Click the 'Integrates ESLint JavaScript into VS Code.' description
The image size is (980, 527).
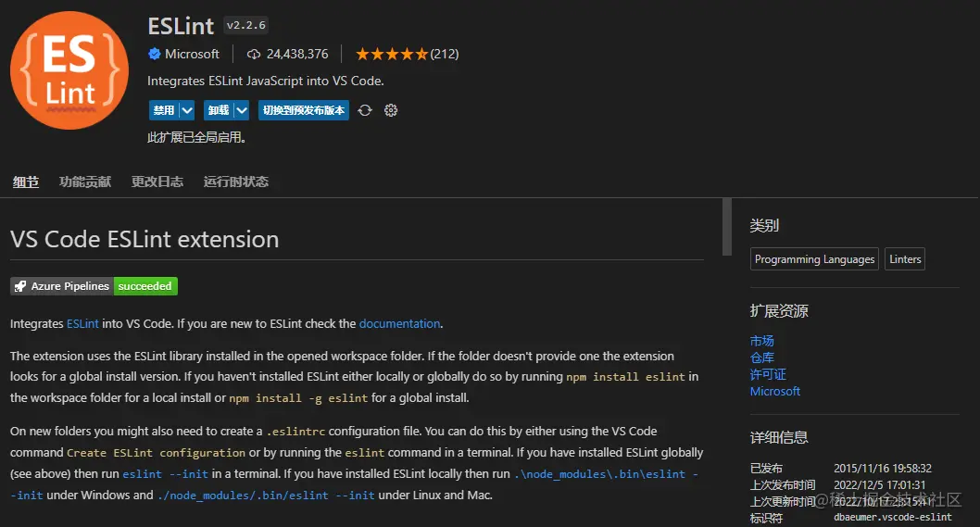pos(266,81)
